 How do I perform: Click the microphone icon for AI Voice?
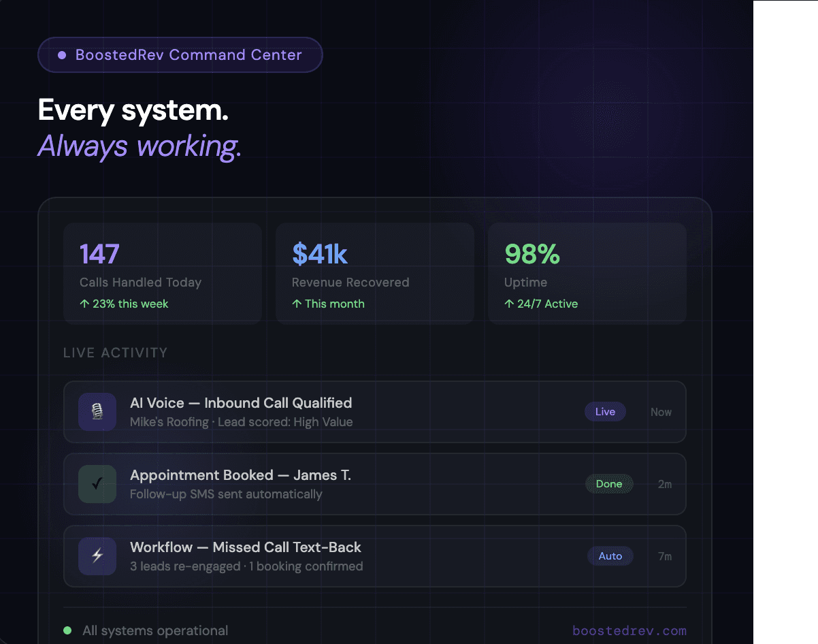pos(97,412)
